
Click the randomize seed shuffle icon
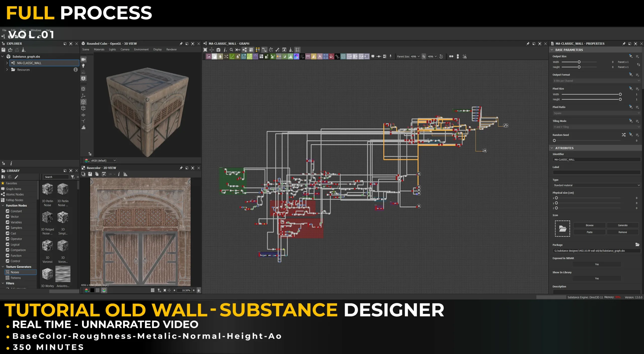coord(623,135)
